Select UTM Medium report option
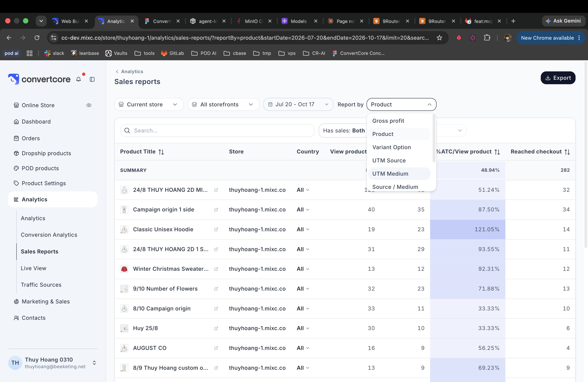588x382 pixels. tap(399, 174)
